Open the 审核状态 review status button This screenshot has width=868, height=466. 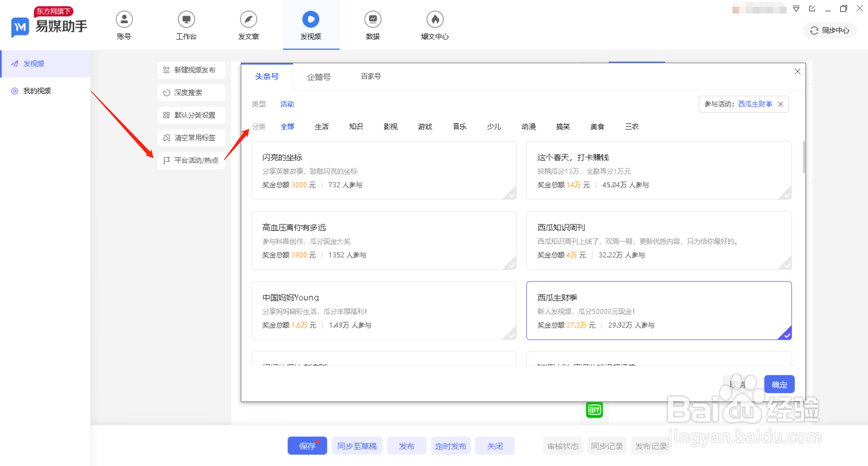tap(563, 446)
